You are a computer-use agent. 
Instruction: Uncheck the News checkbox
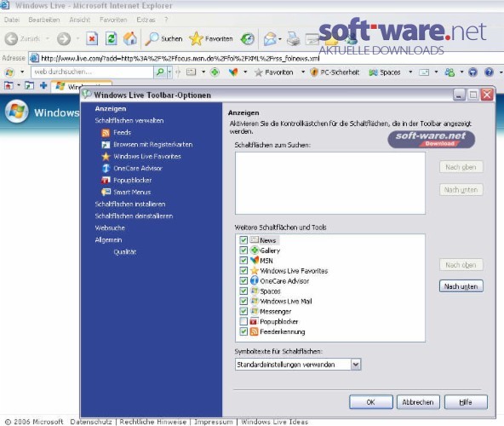[x=243, y=240]
